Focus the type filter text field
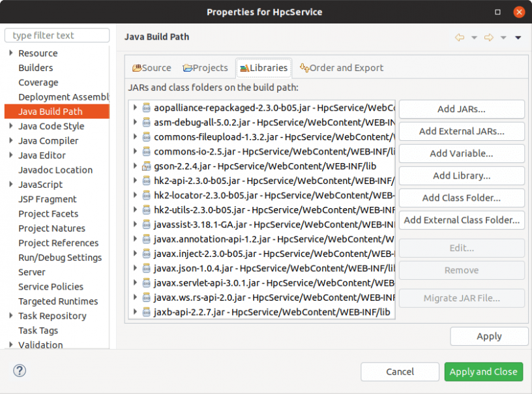The width and height of the screenshot is (532, 394). (57, 35)
